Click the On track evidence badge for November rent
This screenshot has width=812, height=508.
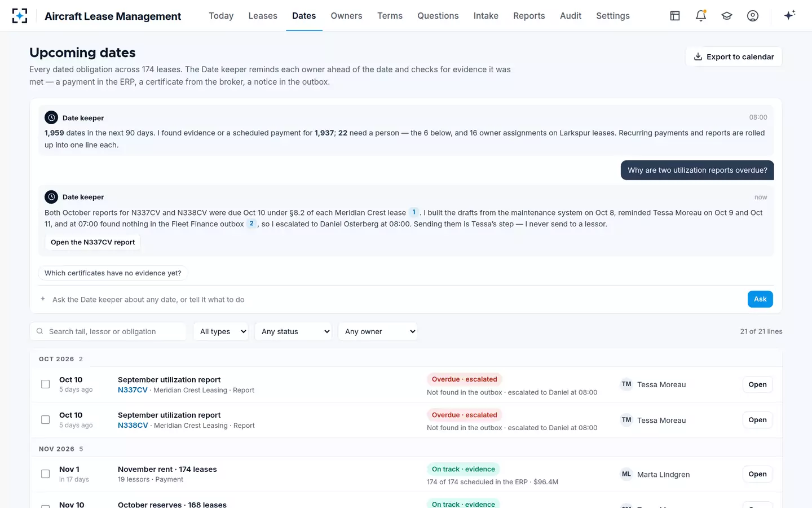(x=464, y=469)
